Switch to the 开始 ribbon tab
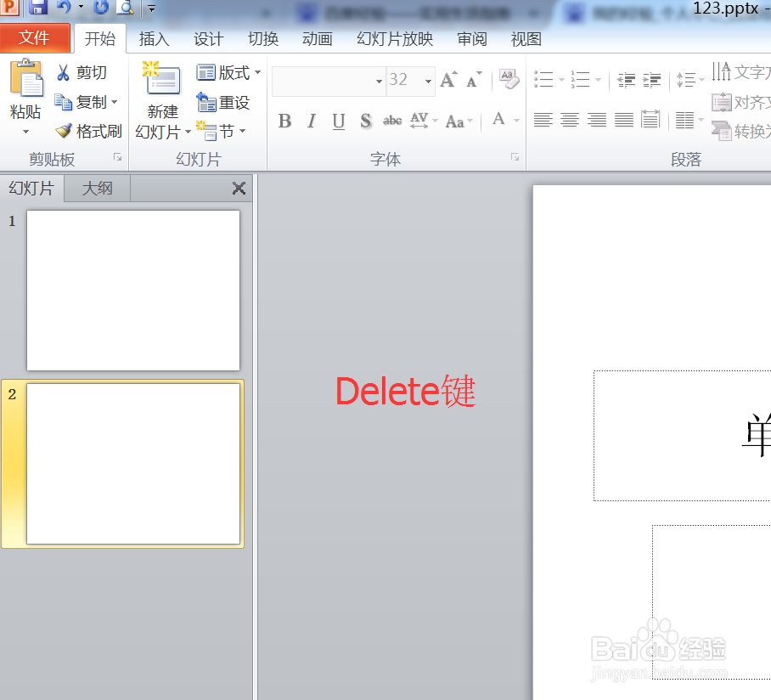The height and width of the screenshot is (700, 771). coord(100,38)
